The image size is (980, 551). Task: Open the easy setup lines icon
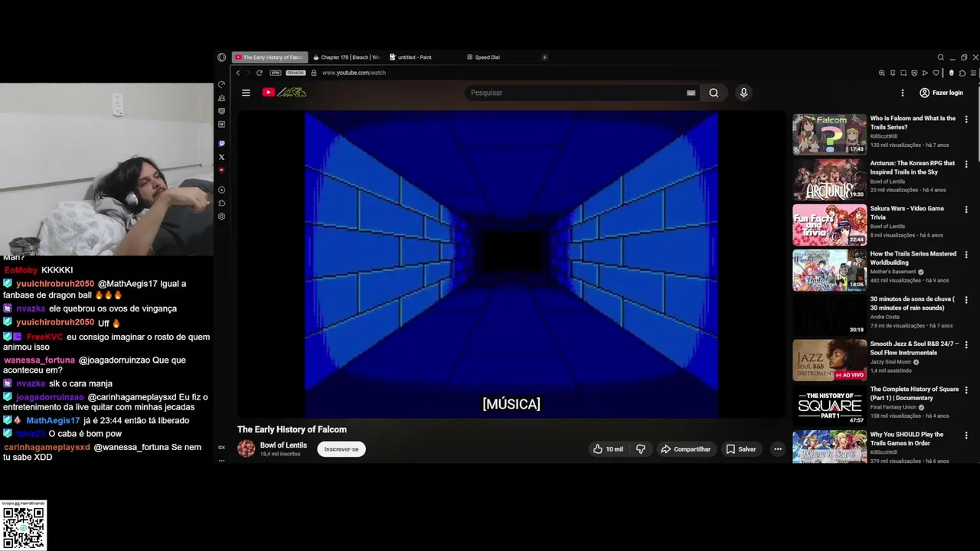[973, 73]
